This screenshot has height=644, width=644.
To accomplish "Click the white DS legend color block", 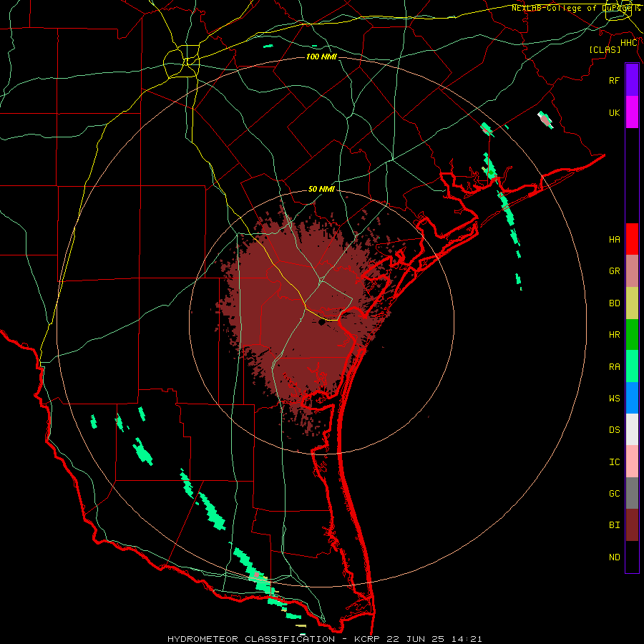I will click(x=632, y=429).
